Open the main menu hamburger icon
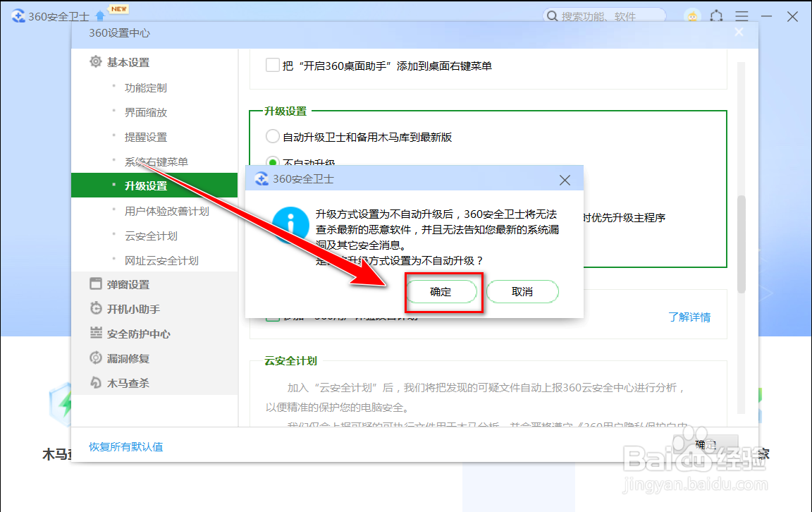Image resolution: width=812 pixels, height=512 pixels. click(x=742, y=16)
